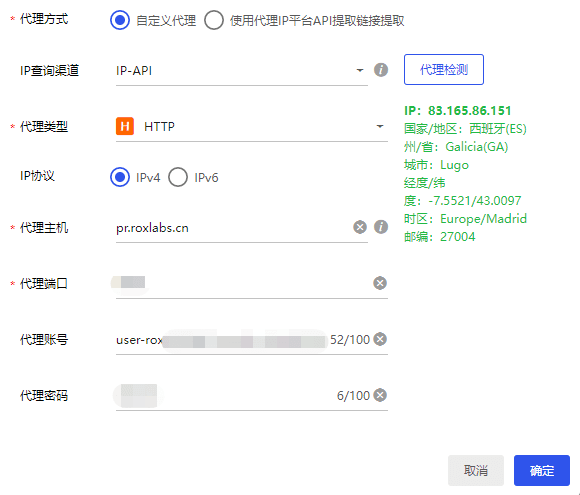Image resolution: width=580 pixels, height=495 pixels.
Task: Clear the proxy port field
Action: [380, 283]
